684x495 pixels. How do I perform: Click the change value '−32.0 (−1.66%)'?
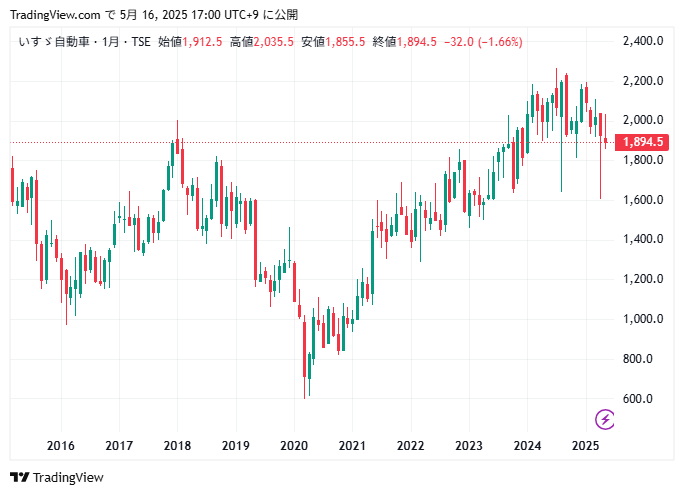[x=483, y=42]
